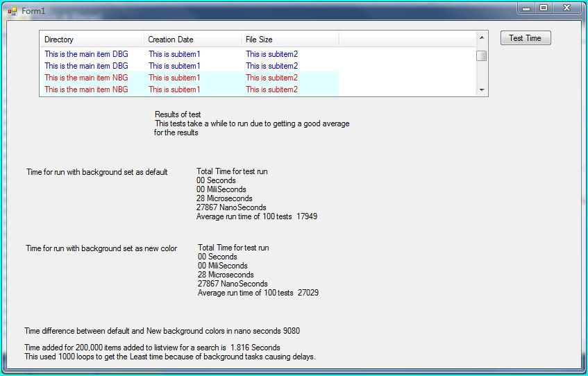Click subitem2 in the first NBG row

(x=271, y=78)
